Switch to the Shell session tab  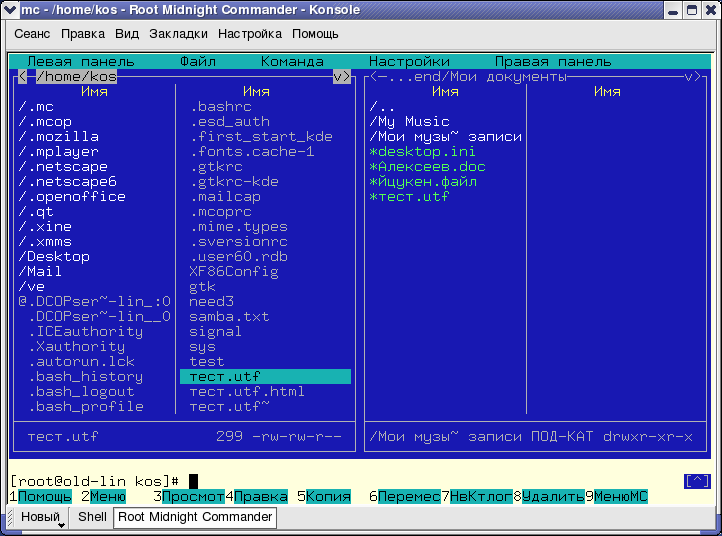(92, 517)
